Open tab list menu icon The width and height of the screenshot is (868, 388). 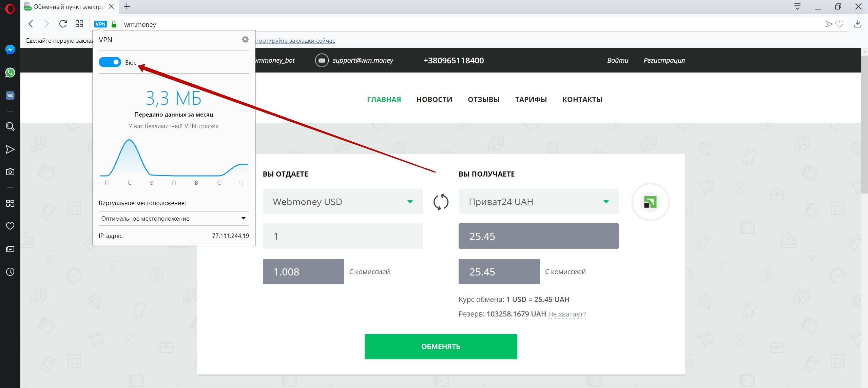[x=797, y=6]
